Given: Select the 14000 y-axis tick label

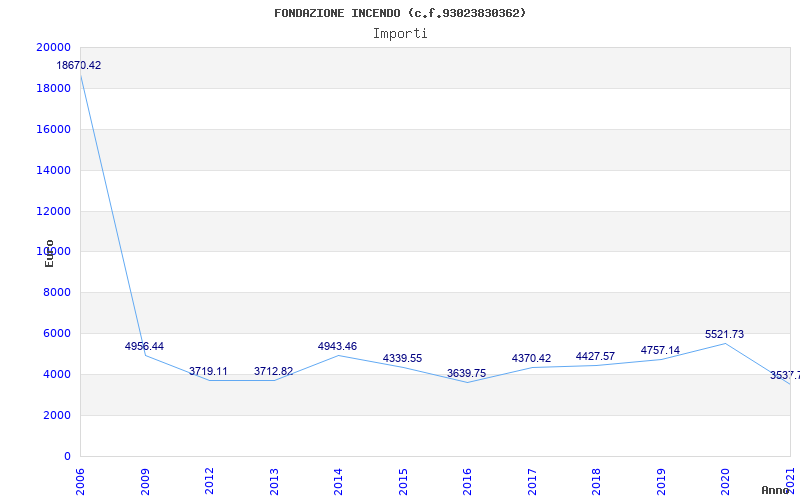Looking at the screenshot, I should coord(53,171).
